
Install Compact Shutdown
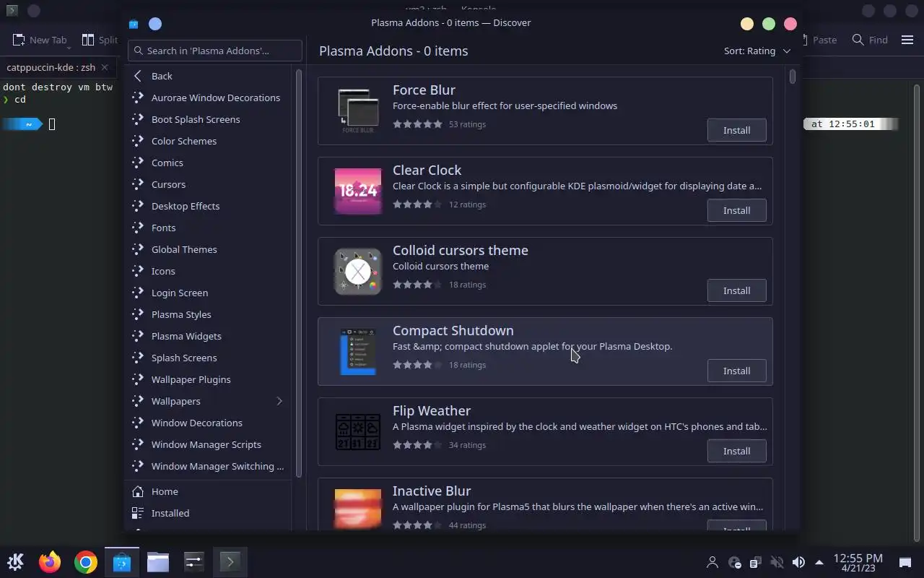pos(736,371)
